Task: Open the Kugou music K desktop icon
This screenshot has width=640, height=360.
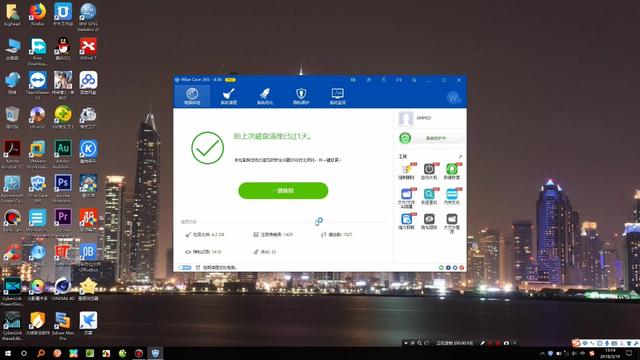Action: pyautogui.click(x=88, y=152)
